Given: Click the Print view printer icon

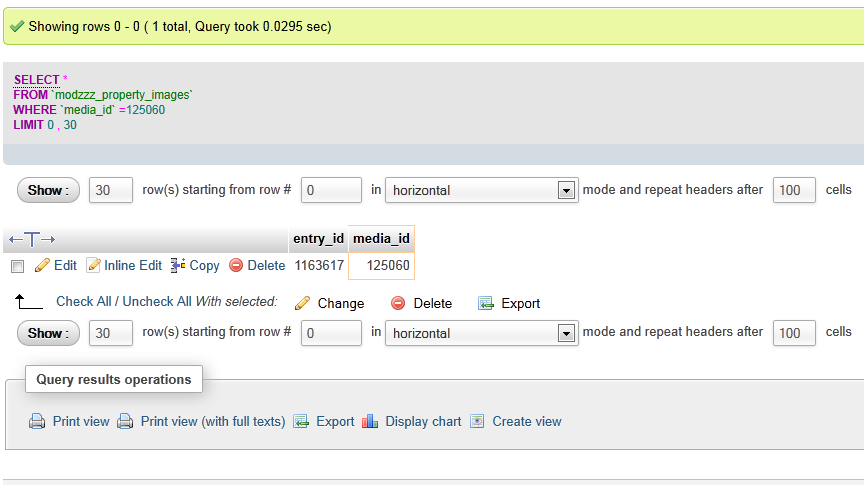Looking at the screenshot, I should coord(37,422).
